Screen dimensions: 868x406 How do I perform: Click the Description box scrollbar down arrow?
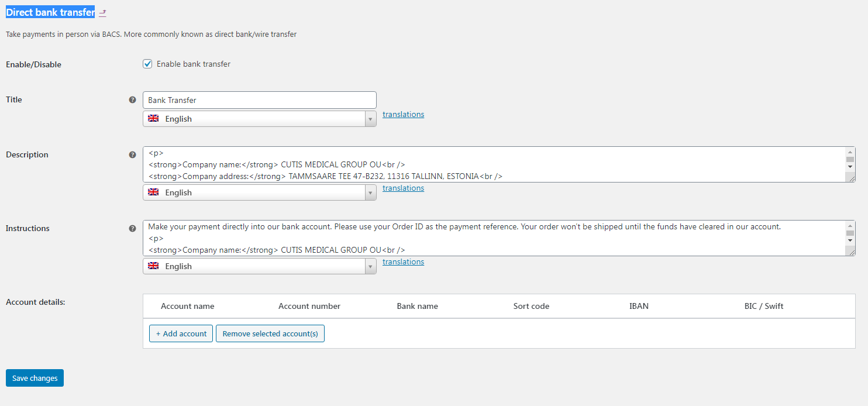pyautogui.click(x=850, y=167)
